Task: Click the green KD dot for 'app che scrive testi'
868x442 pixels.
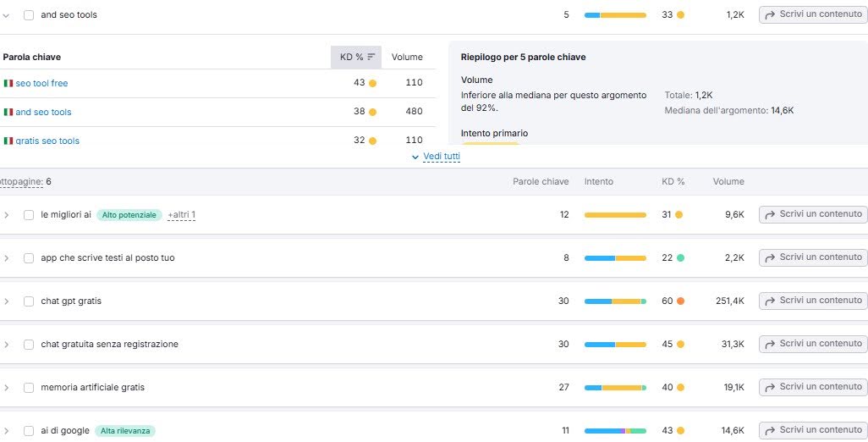Action: coord(680,257)
